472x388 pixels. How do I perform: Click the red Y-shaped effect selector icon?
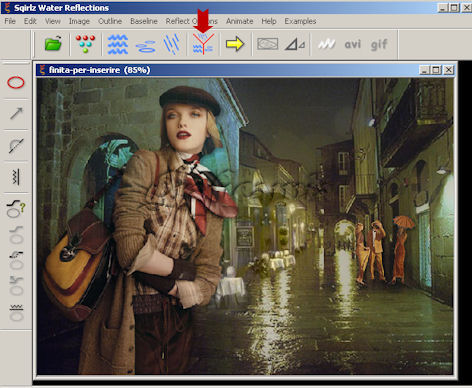(x=203, y=44)
